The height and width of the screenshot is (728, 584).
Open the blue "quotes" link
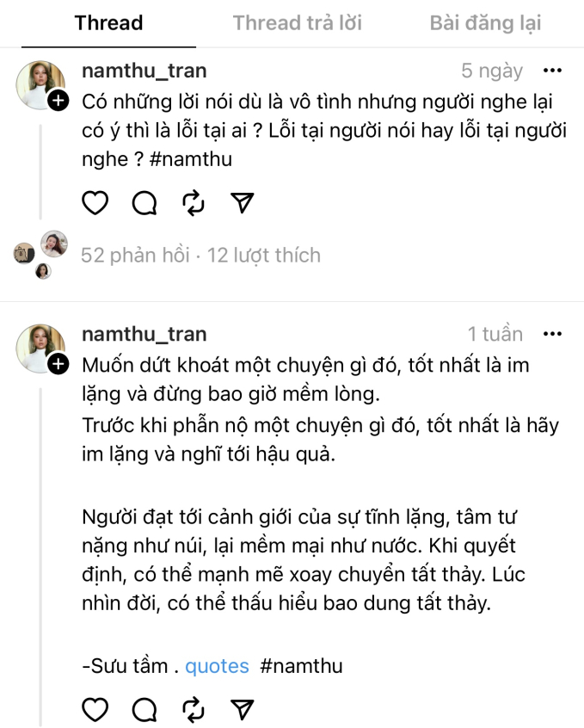[x=217, y=666]
